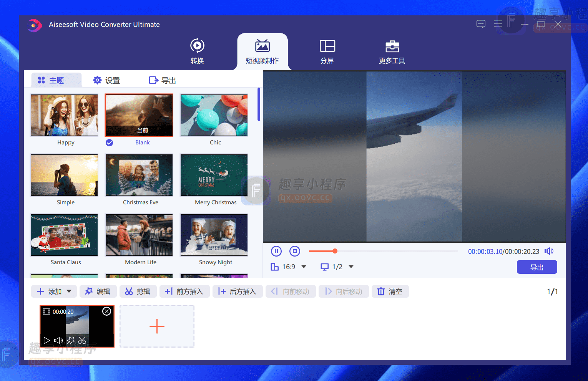Choose the Chic theme thumbnail

click(214, 115)
